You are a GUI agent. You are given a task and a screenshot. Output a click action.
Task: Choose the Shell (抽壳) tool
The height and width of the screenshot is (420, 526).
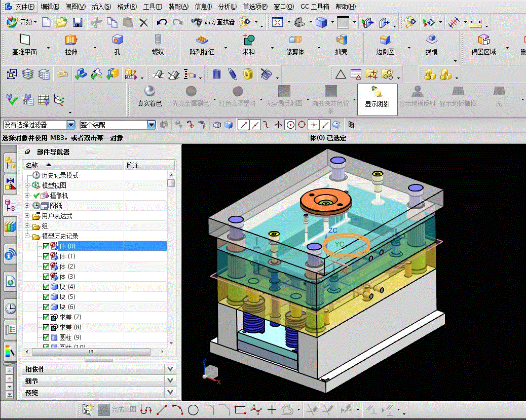point(342,40)
